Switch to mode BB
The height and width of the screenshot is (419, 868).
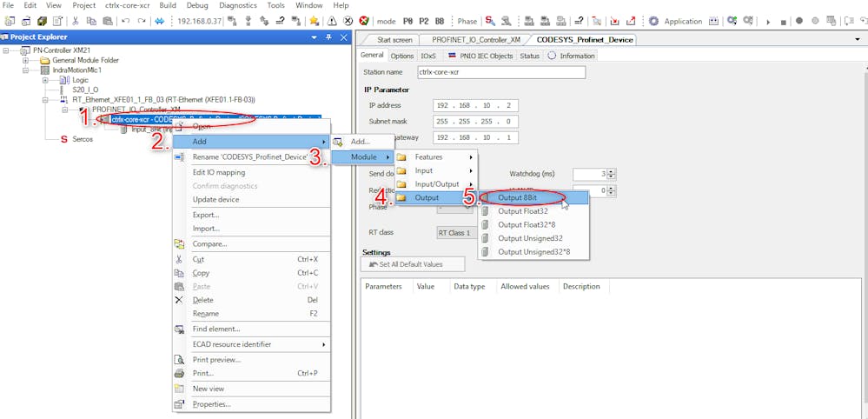440,21
